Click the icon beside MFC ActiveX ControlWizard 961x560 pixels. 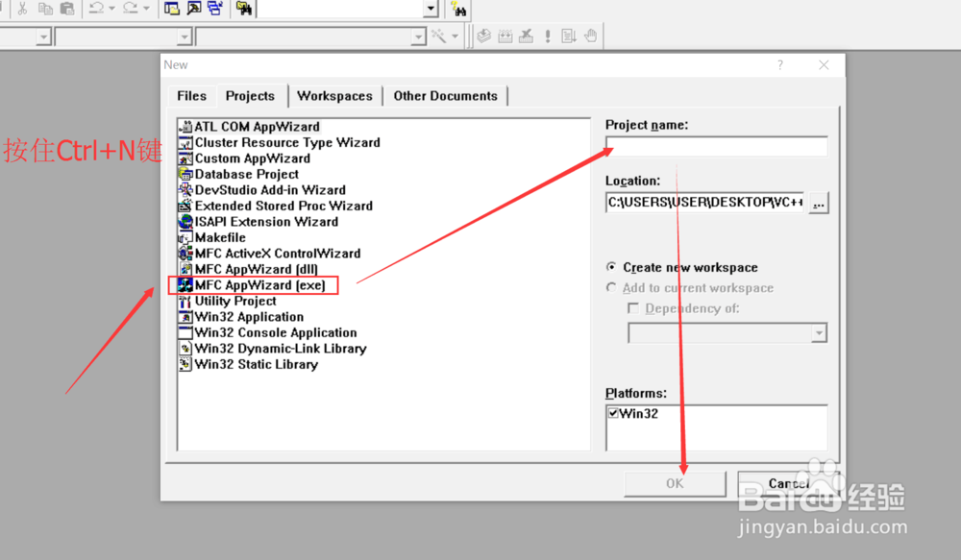tap(185, 254)
